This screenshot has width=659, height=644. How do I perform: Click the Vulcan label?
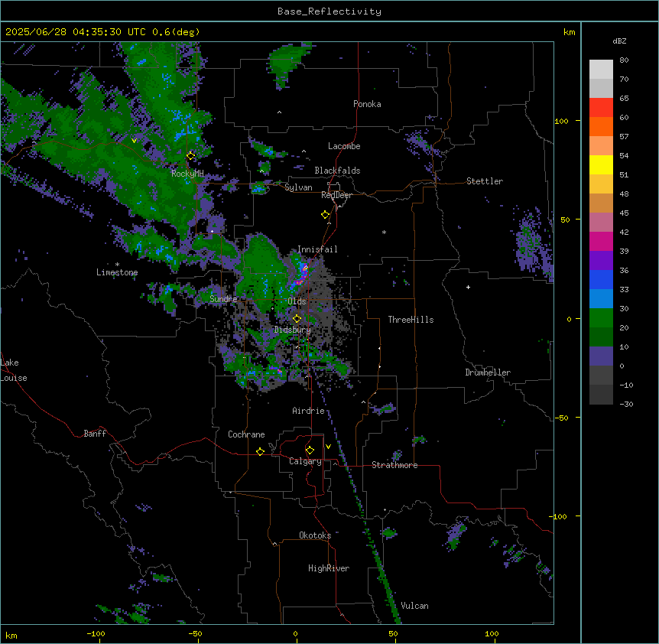tap(415, 606)
